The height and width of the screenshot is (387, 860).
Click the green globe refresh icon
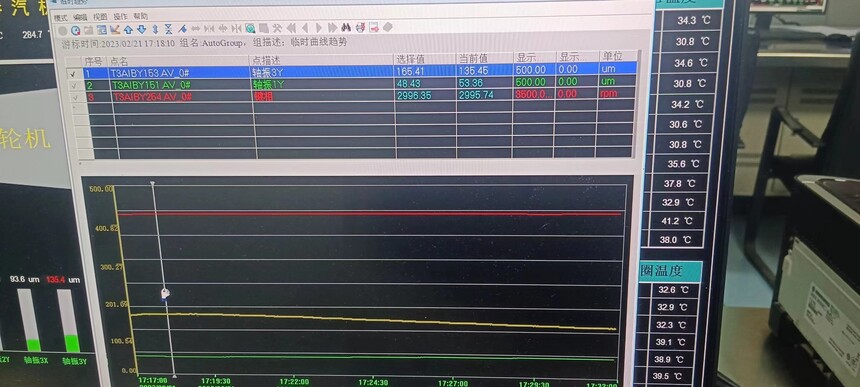tap(250, 28)
